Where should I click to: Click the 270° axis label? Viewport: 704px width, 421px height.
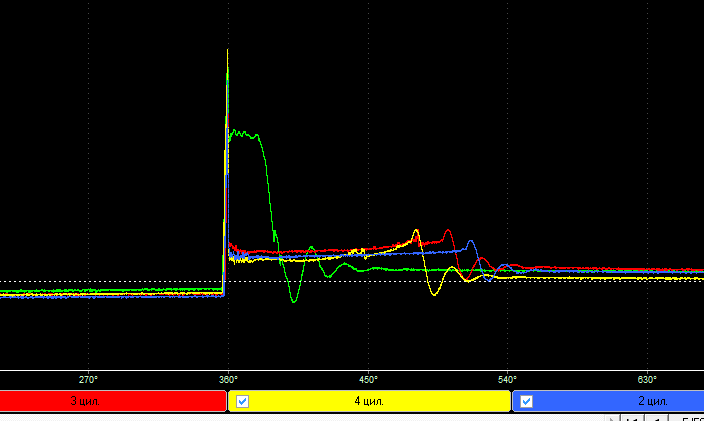(88, 380)
